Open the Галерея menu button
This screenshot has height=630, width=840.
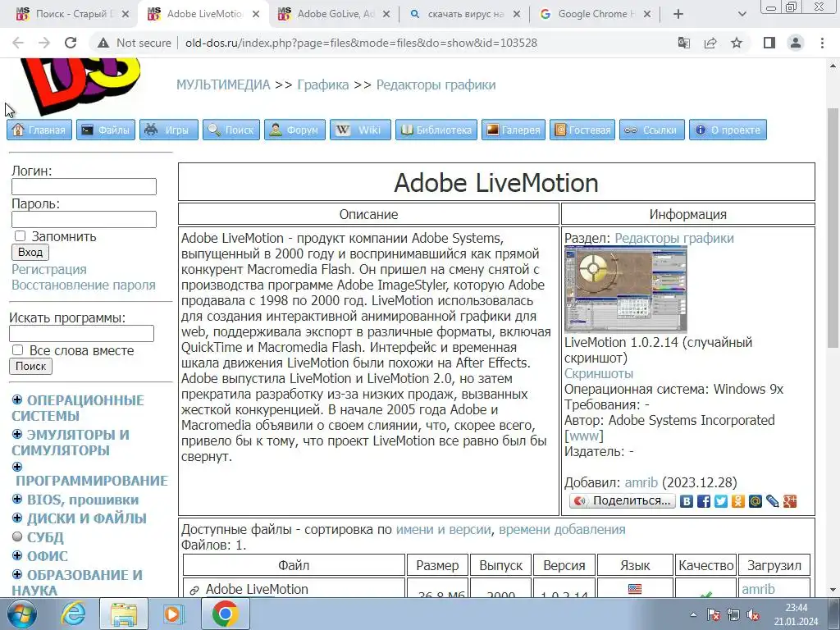pos(514,130)
